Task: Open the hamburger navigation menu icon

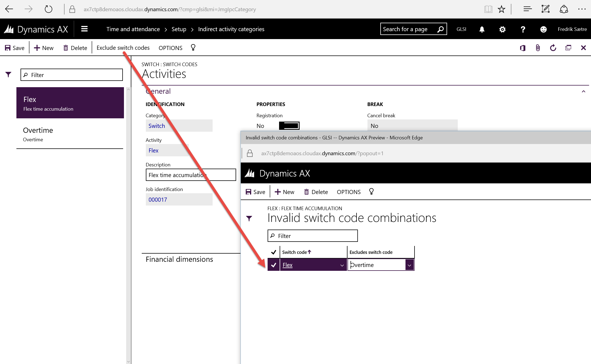Action: (x=84, y=29)
